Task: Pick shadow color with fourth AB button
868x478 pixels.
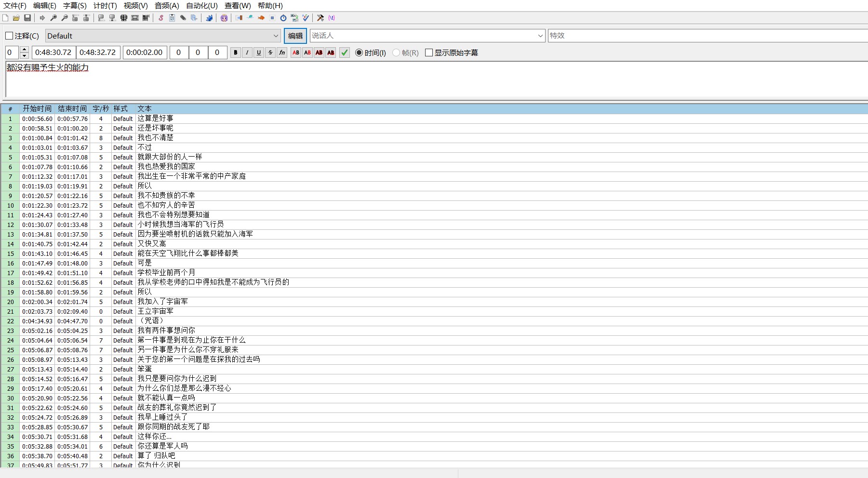Action: click(331, 53)
